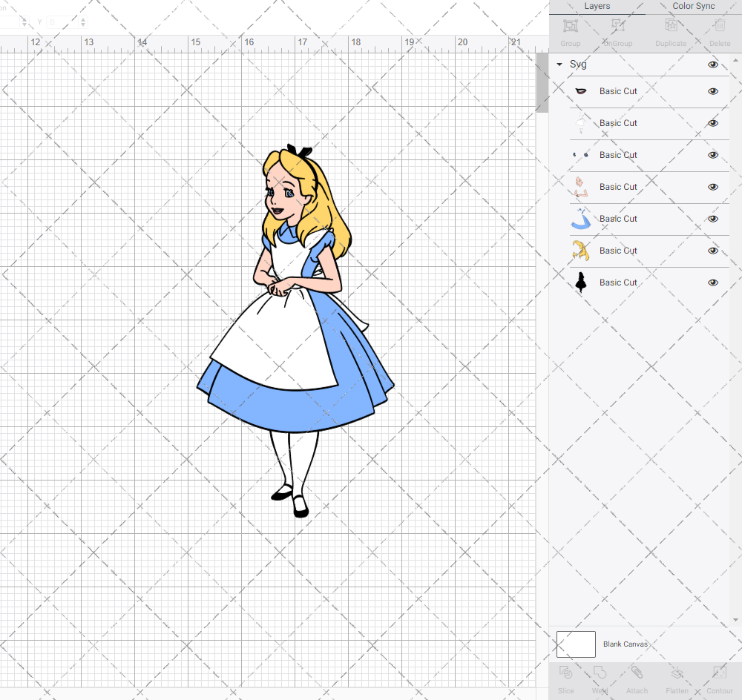Select the Contour tool
The image size is (742, 700).
[720, 673]
